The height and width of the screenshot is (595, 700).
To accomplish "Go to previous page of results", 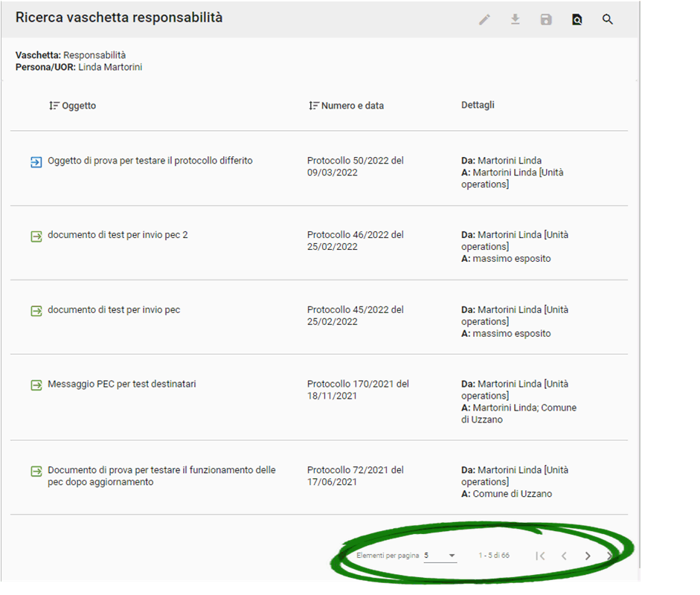I will tap(564, 556).
